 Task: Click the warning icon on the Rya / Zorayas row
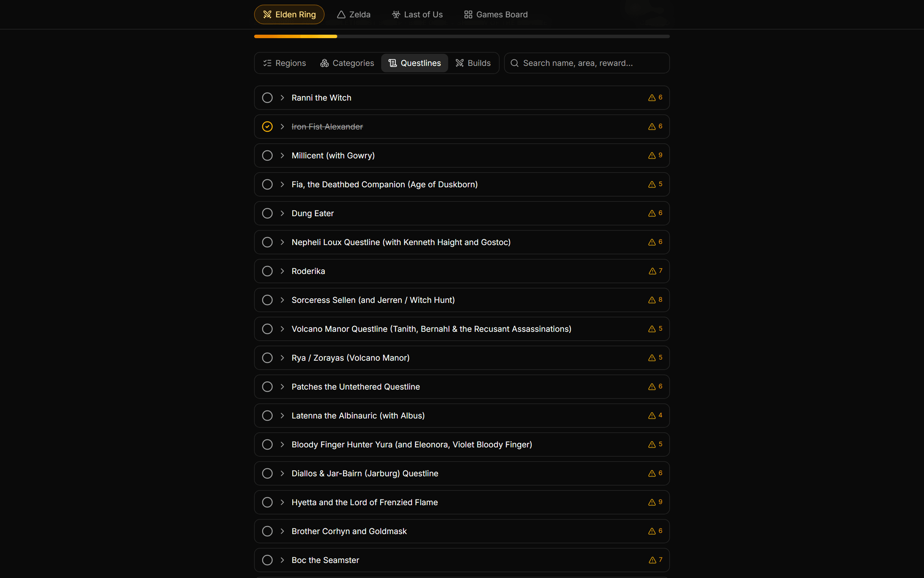[x=652, y=358]
